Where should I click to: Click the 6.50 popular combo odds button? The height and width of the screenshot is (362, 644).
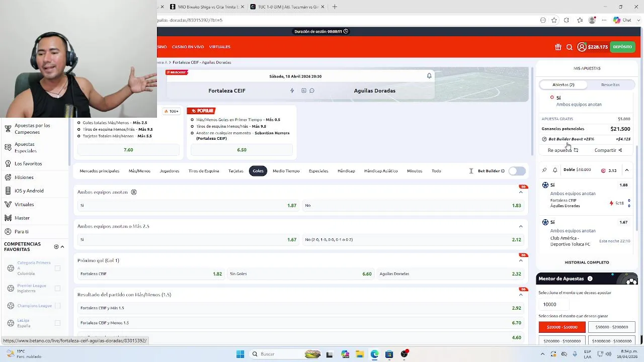tap(242, 150)
